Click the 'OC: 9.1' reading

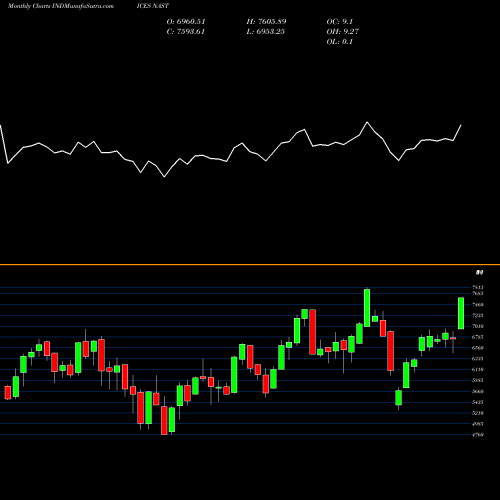pos(339,22)
